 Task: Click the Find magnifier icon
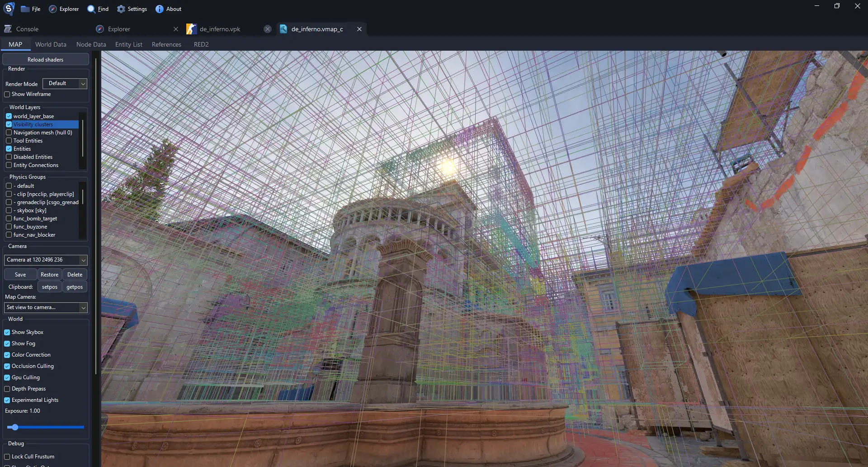[x=91, y=9]
